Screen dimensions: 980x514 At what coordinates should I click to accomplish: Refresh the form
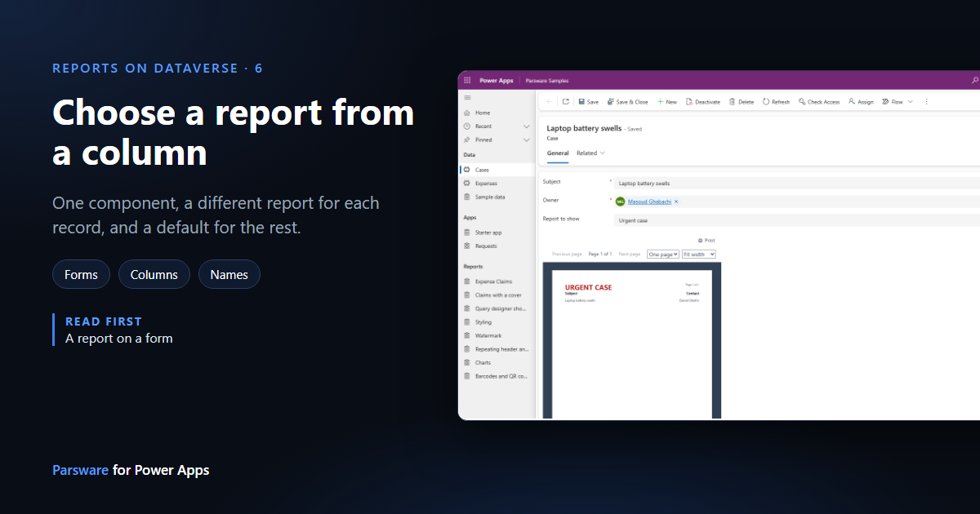tap(776, 102)
